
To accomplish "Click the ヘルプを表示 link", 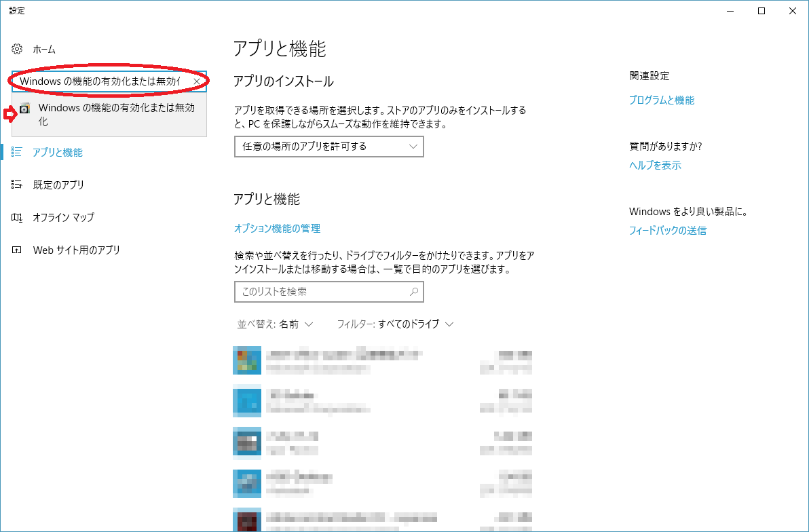I will coord(655,165).
